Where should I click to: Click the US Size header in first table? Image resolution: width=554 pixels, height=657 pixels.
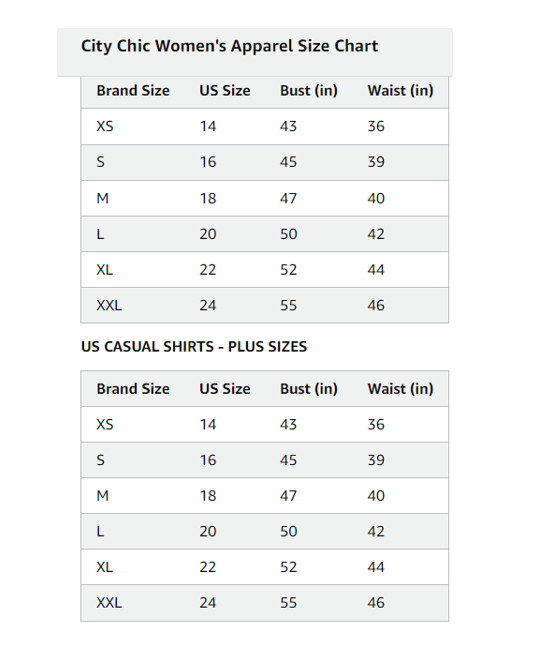[225, 91]
